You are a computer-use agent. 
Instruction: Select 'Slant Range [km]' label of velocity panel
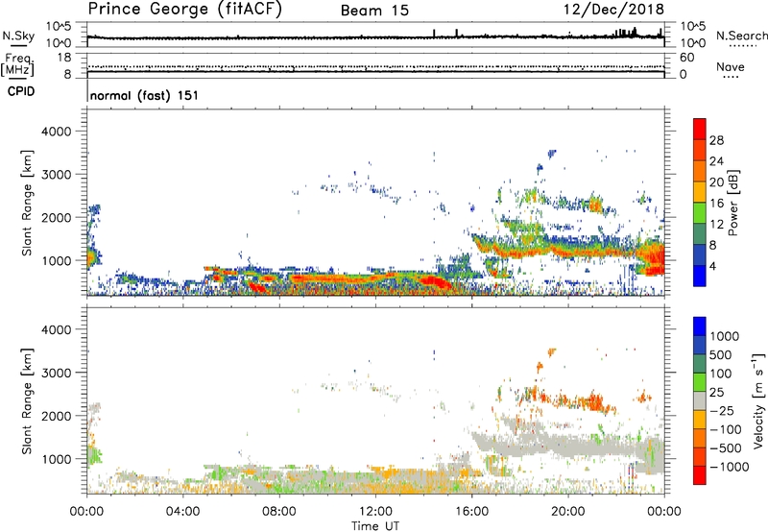[27, 400]
